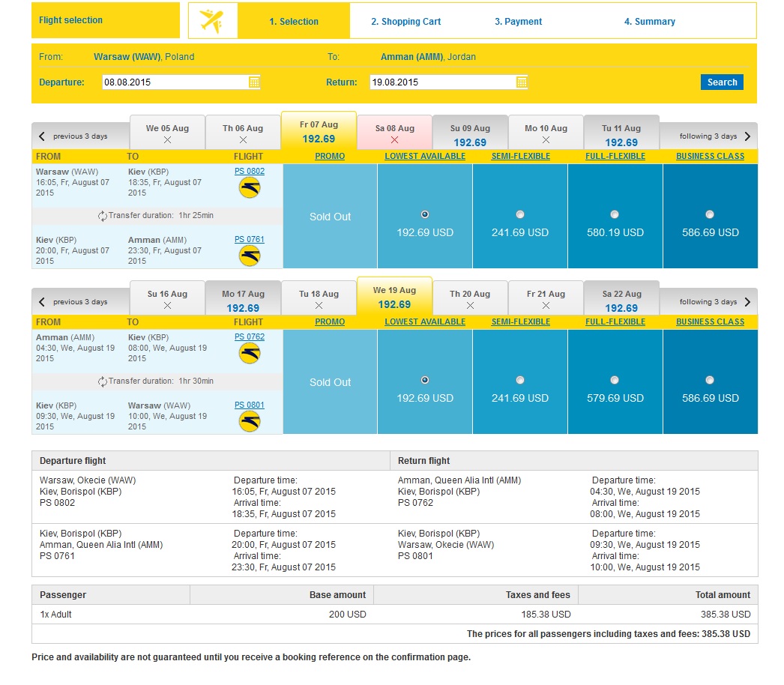
Task: Switch to the Mo 17 Aug return tab
Action: coord(243,298)
